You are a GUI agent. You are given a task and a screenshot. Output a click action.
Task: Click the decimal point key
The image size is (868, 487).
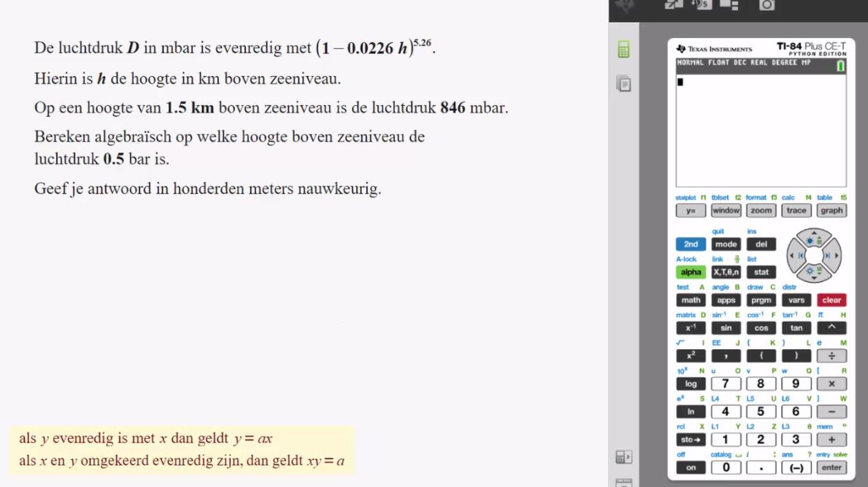(x=761, y=468)
